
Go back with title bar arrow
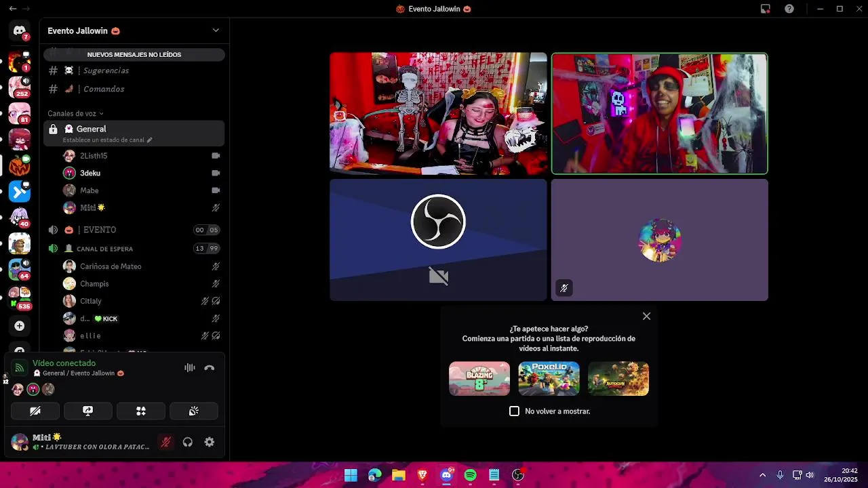pos(12,9)
